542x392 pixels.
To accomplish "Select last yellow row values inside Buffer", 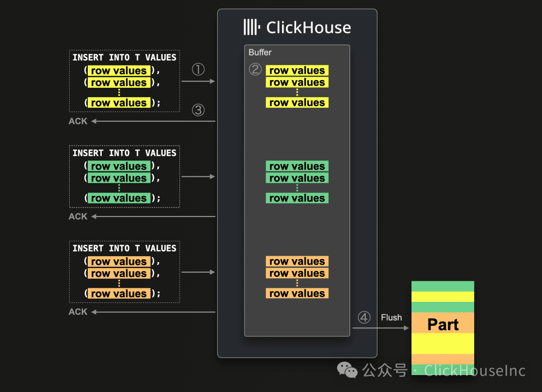I will click(x=297, y=103).
